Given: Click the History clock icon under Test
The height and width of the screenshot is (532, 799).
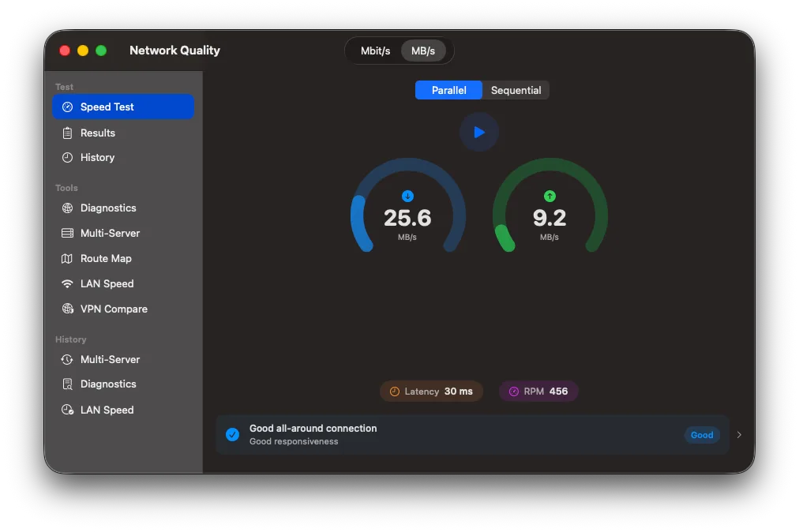Looking at the screenshot, I should 67,157.
